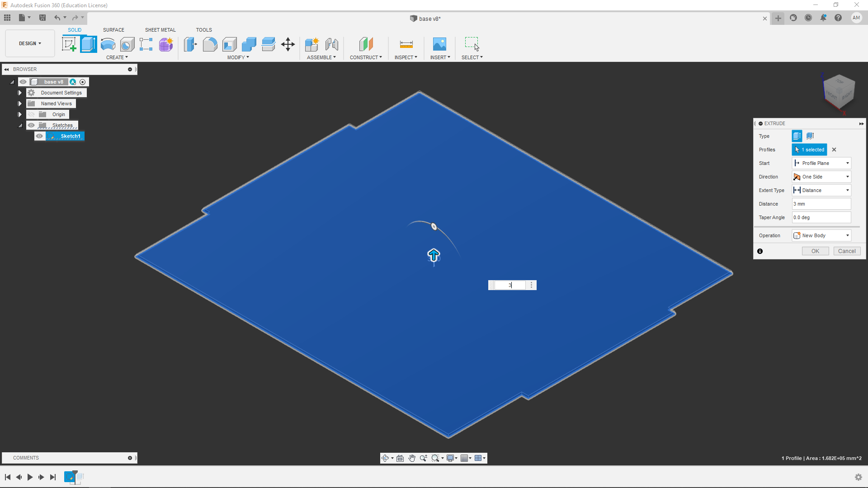Open the Operation New Body dropdown
868x488 pixels.
821,235
